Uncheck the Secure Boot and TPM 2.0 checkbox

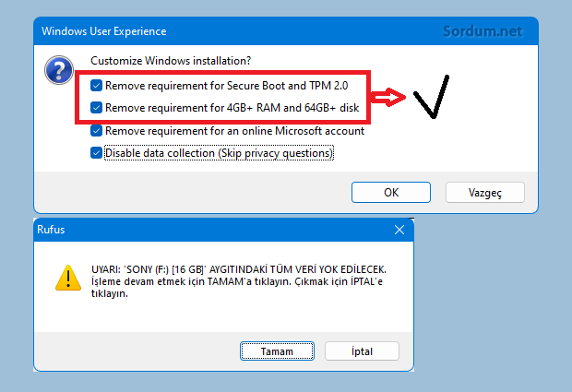pos(97,85)
